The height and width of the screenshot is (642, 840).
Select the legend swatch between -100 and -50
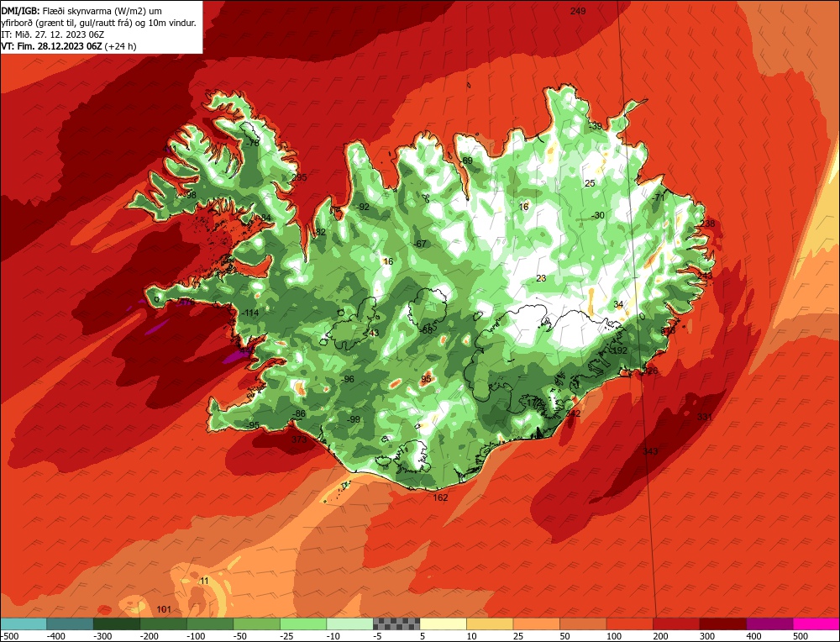click(x=209, y=624)
